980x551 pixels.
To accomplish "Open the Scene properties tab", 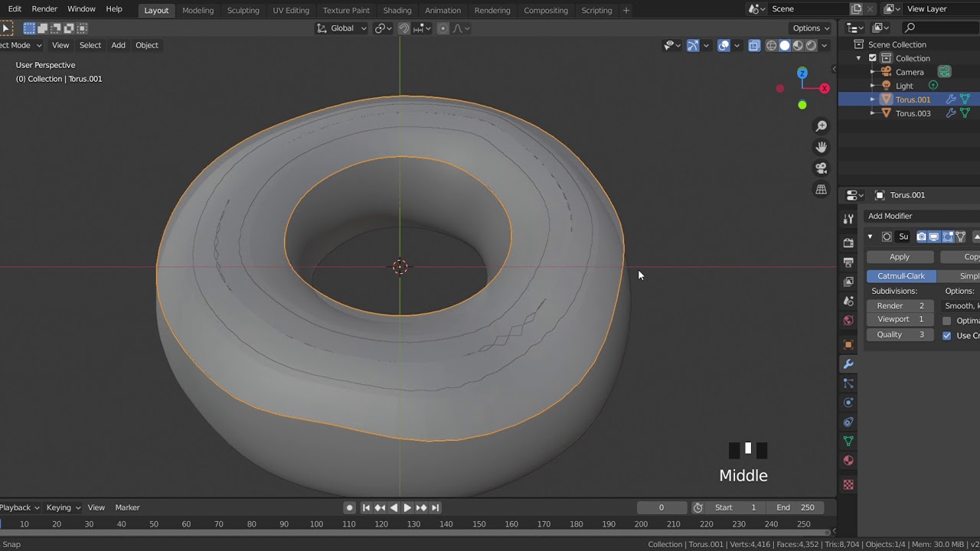I will click(848, 302).
